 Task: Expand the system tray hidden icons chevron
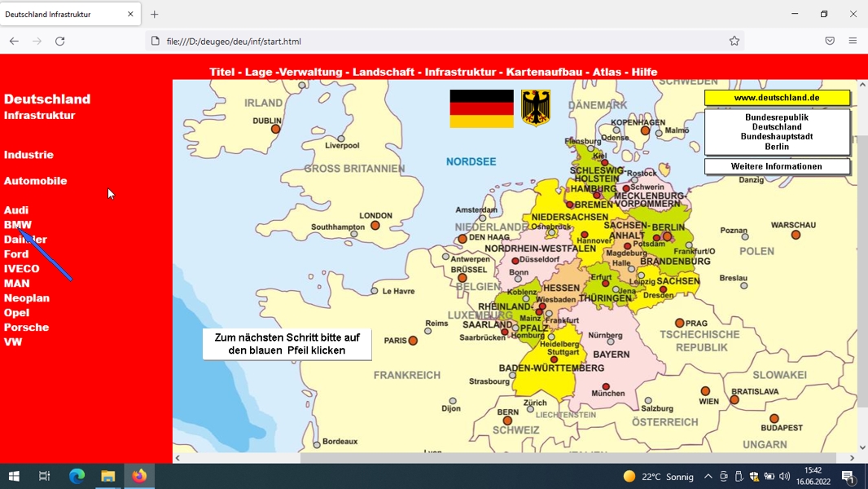[x=708, y=476]
